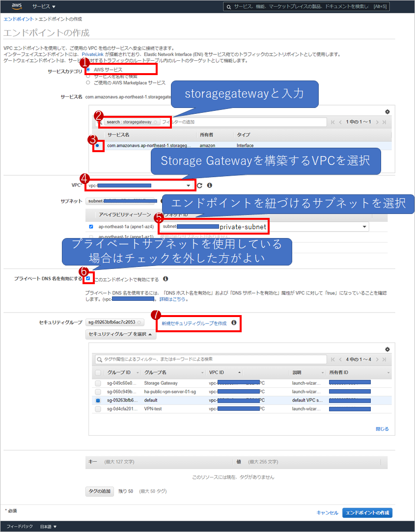Click the 閉じる link in security group panel
415x532 pixels.
tap(382, 429)
